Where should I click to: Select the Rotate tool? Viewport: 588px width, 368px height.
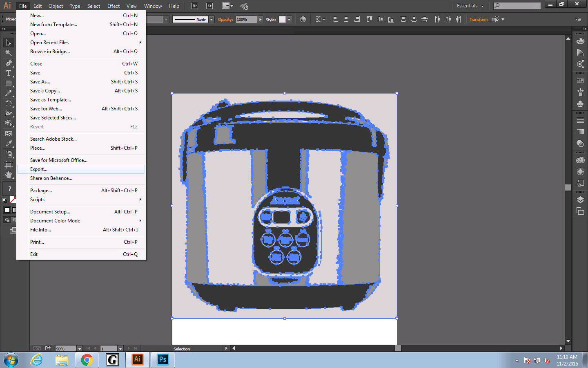(9, 103)
